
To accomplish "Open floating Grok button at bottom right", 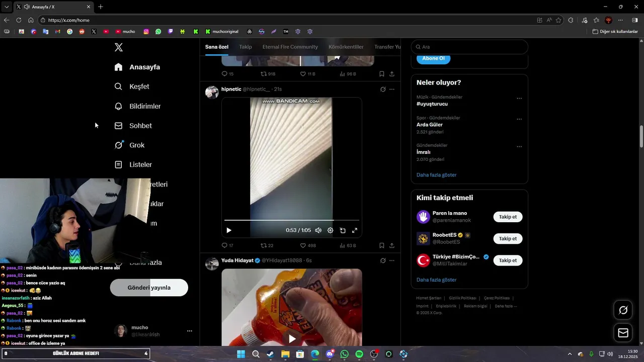I will pos(623,310).
